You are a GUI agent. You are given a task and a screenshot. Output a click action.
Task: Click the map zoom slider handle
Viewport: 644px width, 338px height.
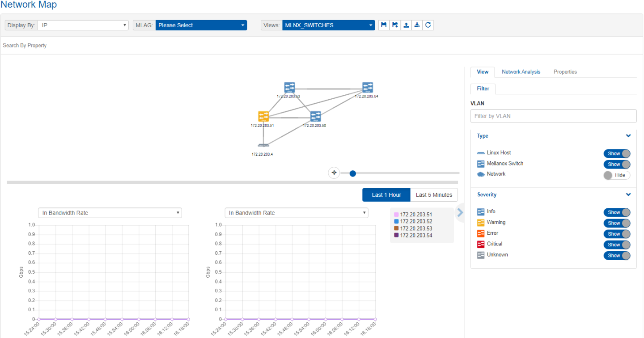[352, 173]
